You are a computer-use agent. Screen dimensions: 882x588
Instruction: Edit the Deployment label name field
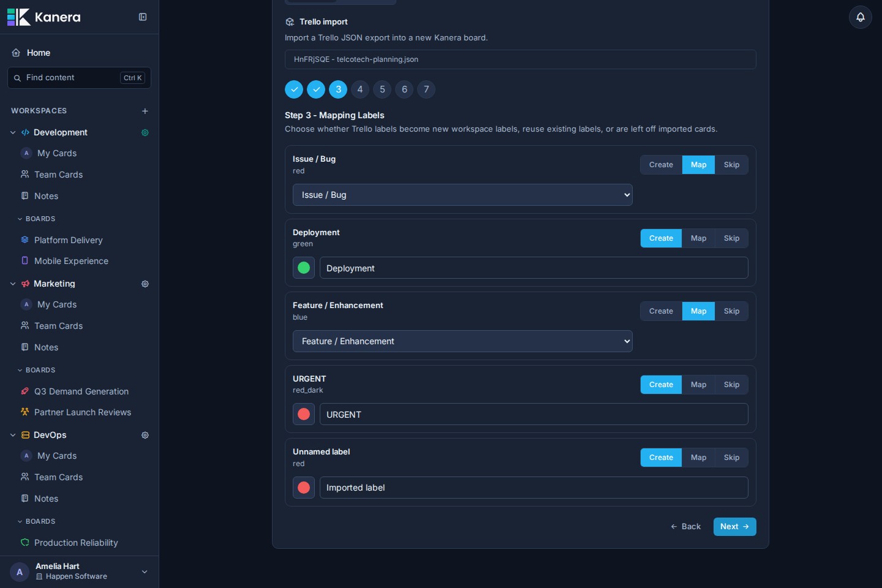533,268
